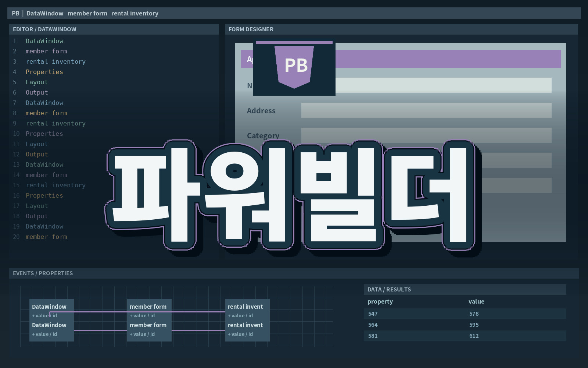Open the member form item in title bar
Image resolution: width=588 pixels, height=368 pixels.
(87, 13)
